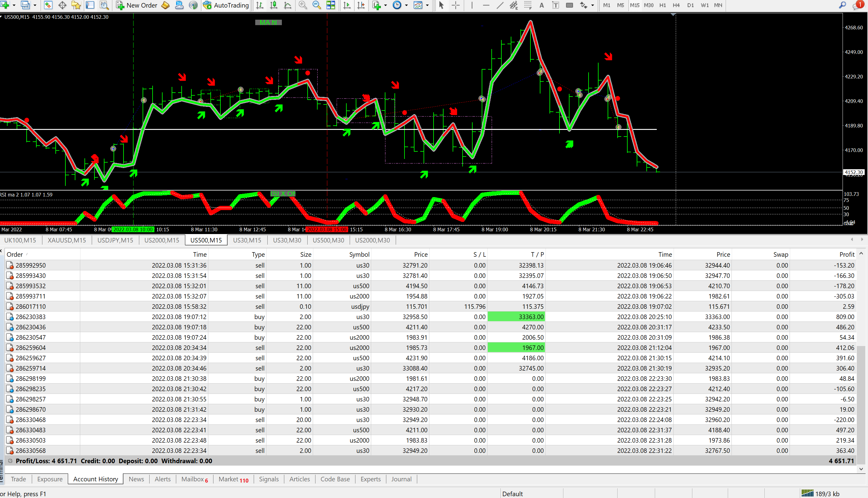Select the Fibonacci retracement tool
Image resolution: width=868 pixels, height=498 pixels.
(x=528, y=5)
